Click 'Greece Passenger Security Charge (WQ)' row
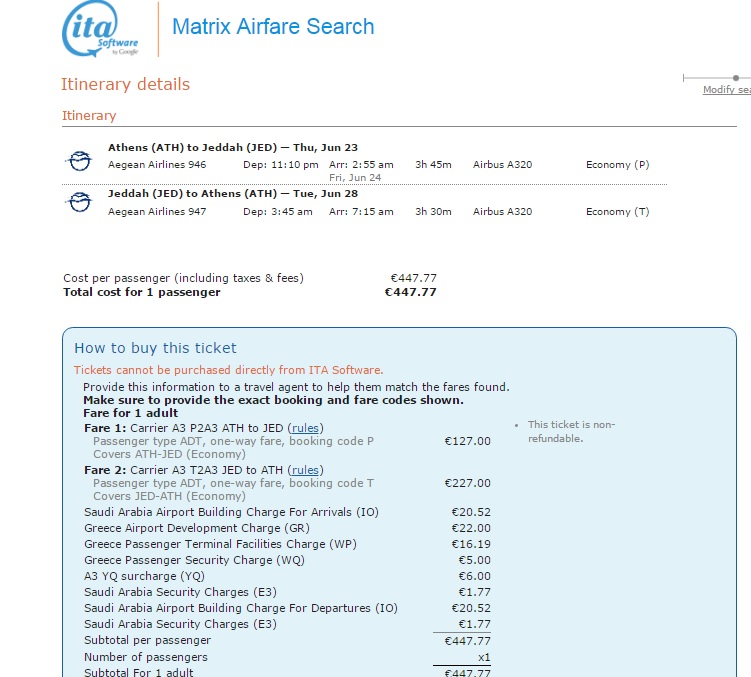Screen dimensions: 751x677 point(287,560)
